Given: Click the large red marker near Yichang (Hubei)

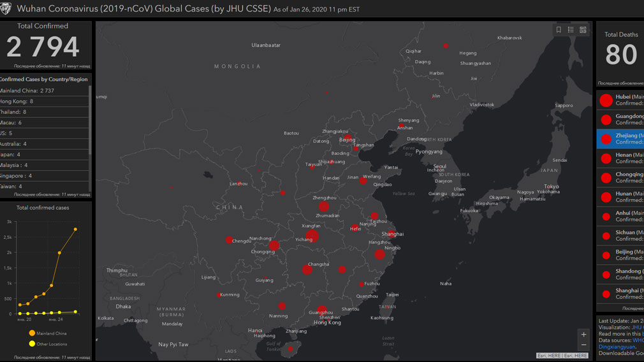Looking at the screenshot, I should 312,236.
